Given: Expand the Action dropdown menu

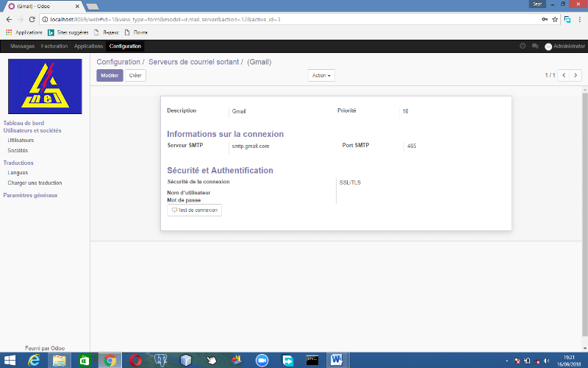Looking at the screenshot, I should point(322,75).
